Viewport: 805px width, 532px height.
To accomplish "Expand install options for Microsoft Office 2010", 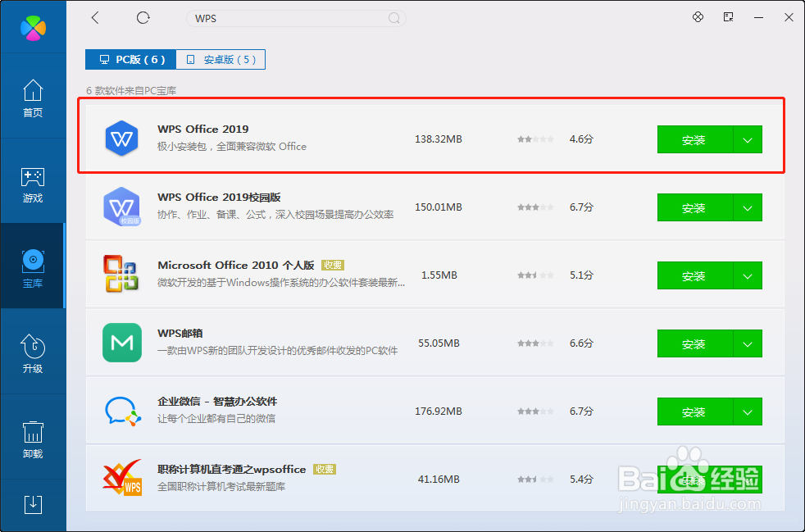I will point(748,275).
